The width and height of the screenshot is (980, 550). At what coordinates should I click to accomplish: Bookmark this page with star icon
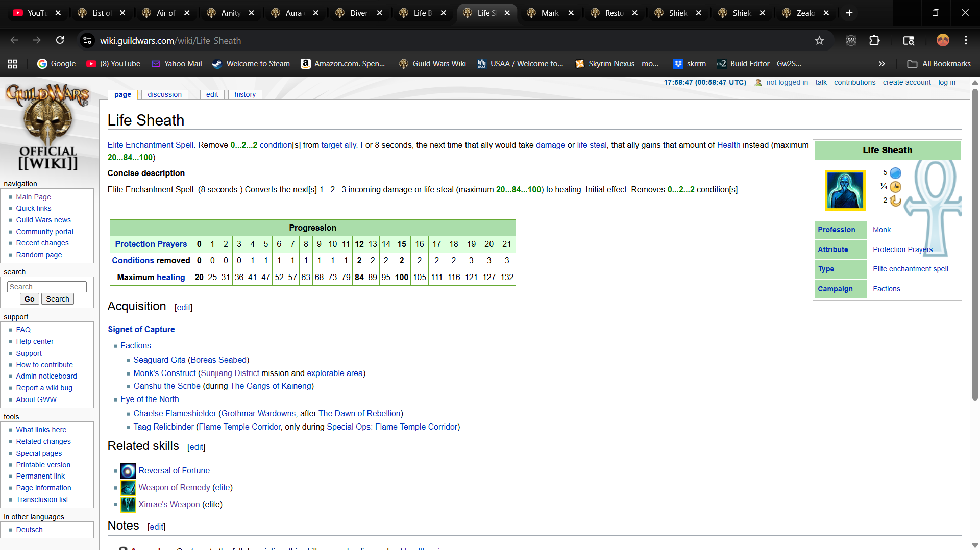(819, 40)
